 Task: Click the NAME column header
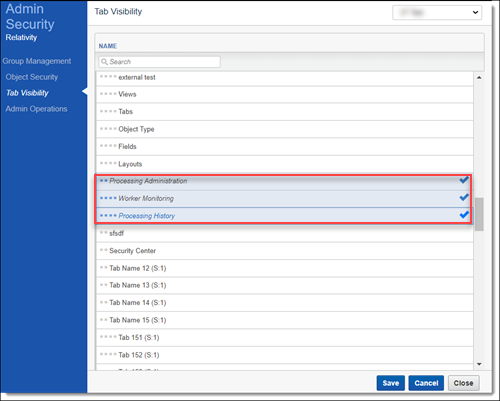pos(108,46)
